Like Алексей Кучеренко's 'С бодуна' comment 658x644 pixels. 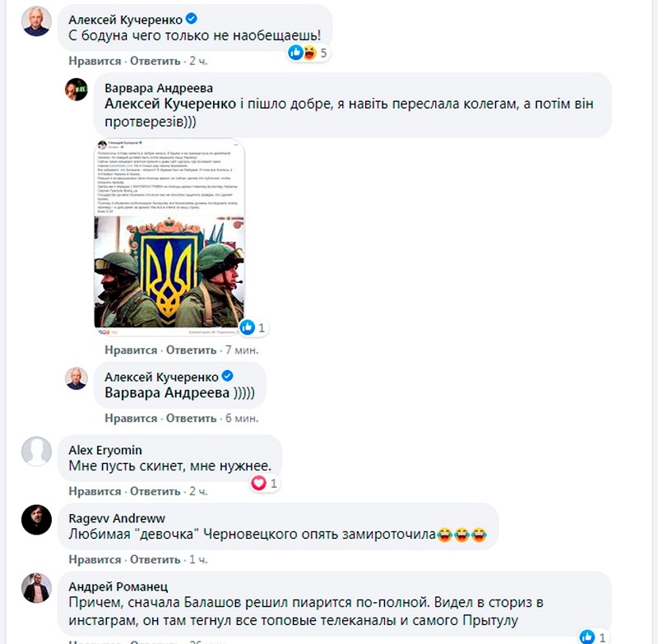coord(95,61)
